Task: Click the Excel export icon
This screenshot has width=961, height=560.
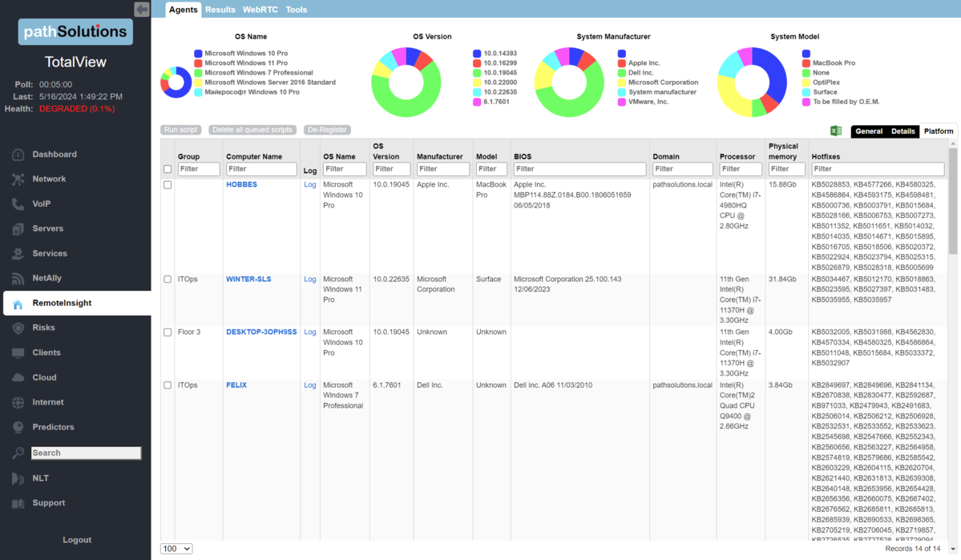Action: click(x=836, y=131)
